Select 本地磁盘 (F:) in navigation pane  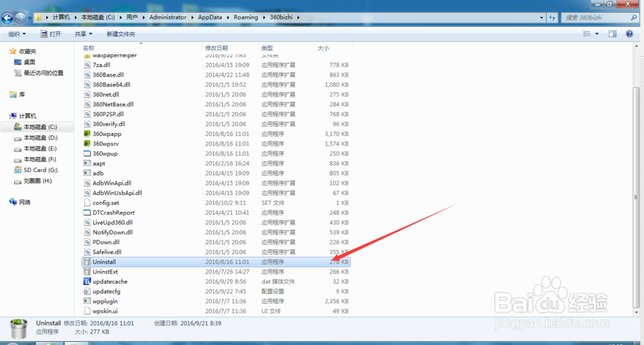point(40,159)
